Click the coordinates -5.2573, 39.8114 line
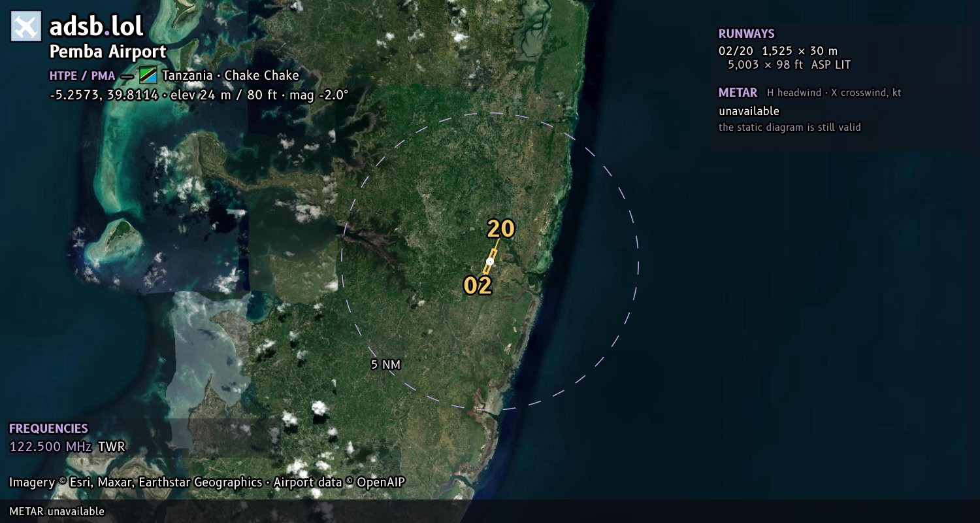This screenshot has width=980, height=523. click(199, 95)
